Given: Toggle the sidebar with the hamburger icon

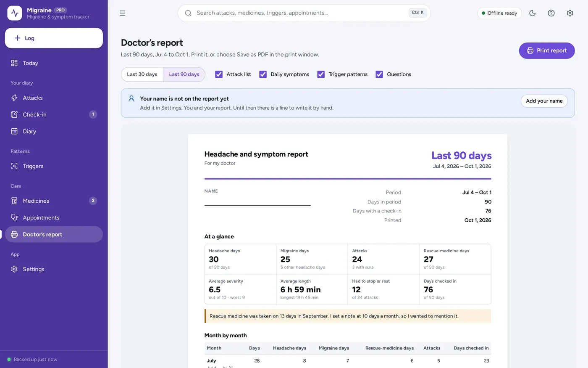Looking at the screenshot, I should click(123, 13).
